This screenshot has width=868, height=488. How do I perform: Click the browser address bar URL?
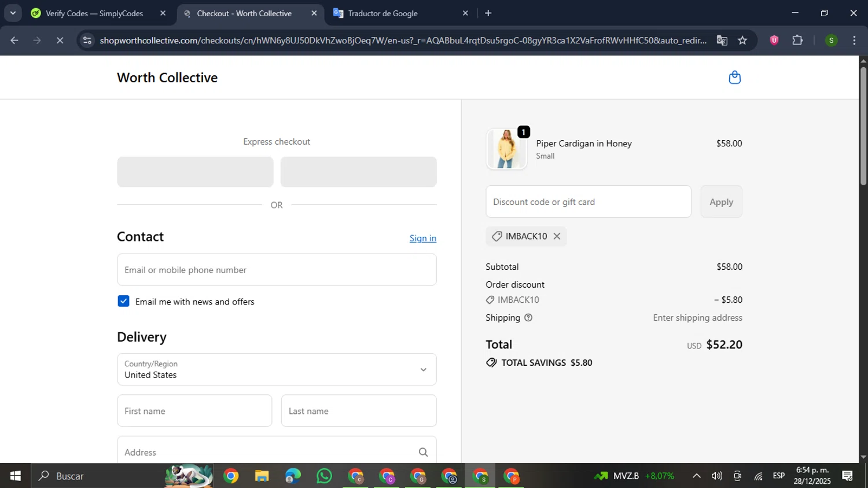pos(403,40)
